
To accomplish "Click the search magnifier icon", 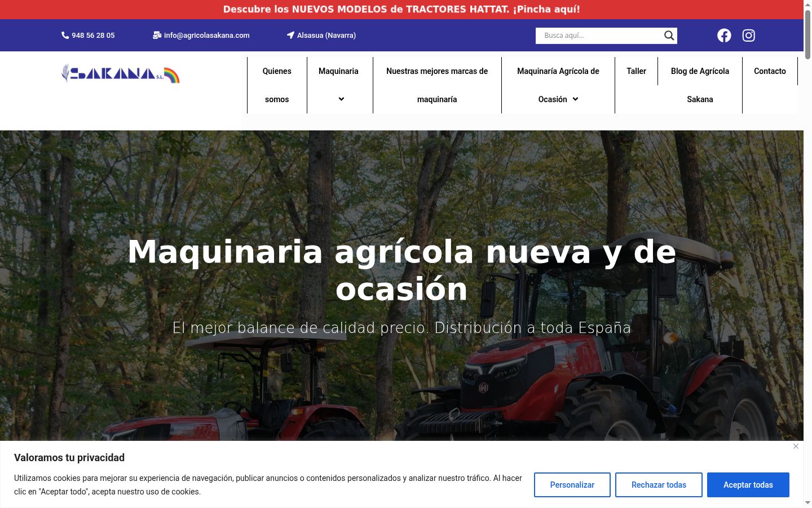I will (669, 36).
